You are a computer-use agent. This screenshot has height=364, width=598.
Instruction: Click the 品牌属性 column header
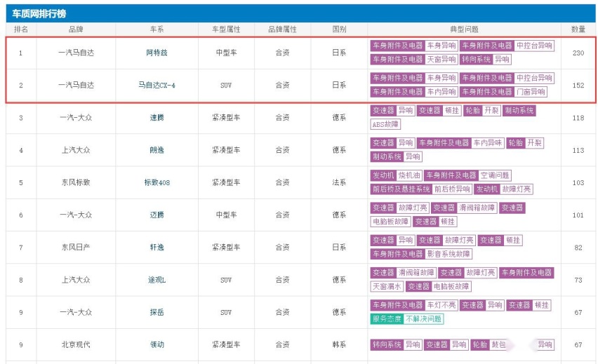pos(283,29)
